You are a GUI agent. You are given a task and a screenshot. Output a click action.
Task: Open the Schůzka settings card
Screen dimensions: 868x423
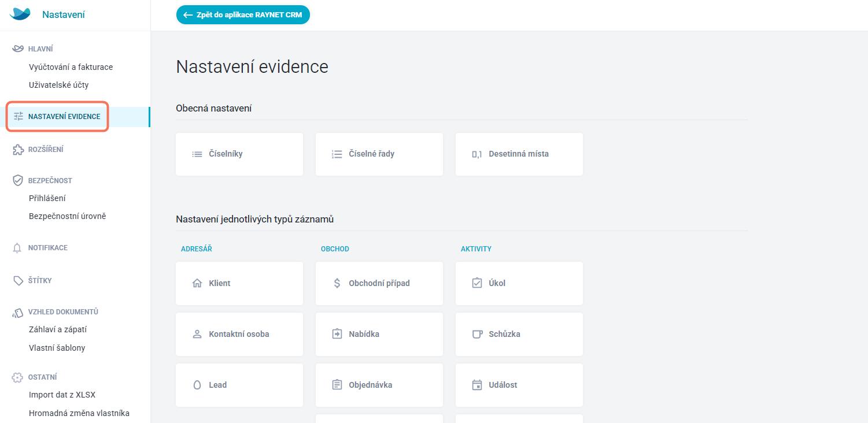(x=519, y=334)
